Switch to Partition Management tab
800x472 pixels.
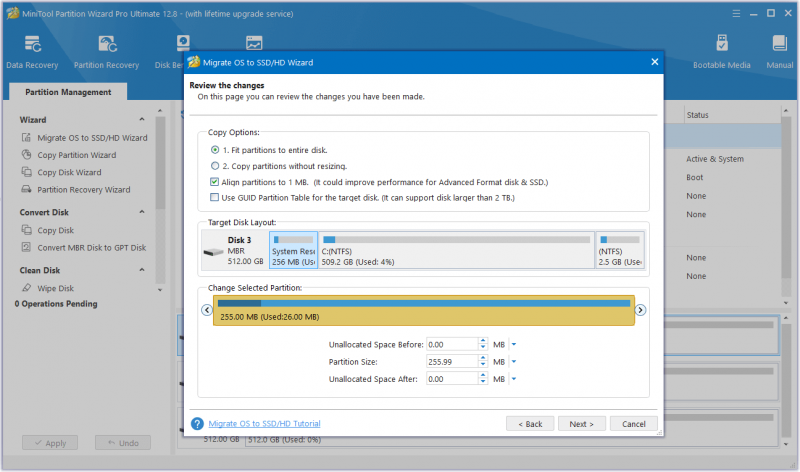point(68,92)
